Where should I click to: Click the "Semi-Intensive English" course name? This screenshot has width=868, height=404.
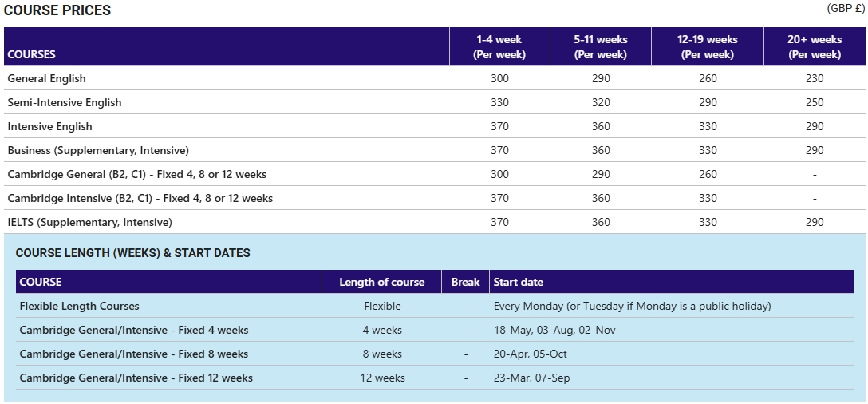pyautogui.click(x=64, y=103)
